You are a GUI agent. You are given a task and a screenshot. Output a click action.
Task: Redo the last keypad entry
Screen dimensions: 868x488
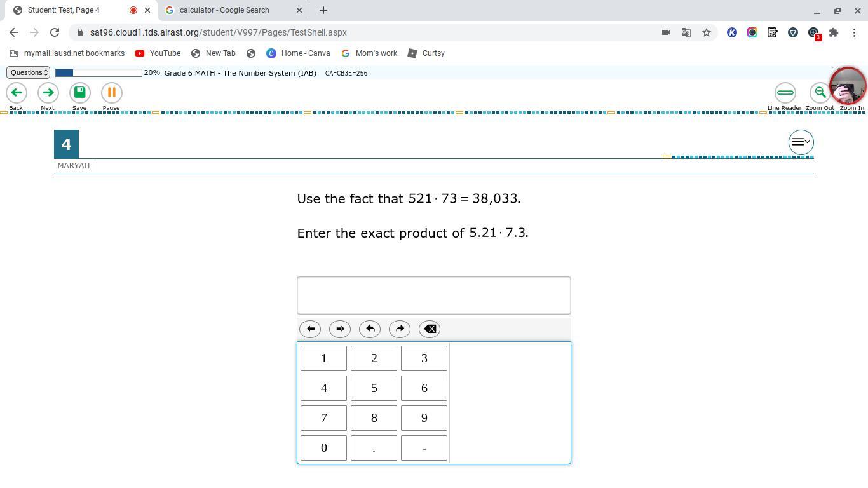400,329
